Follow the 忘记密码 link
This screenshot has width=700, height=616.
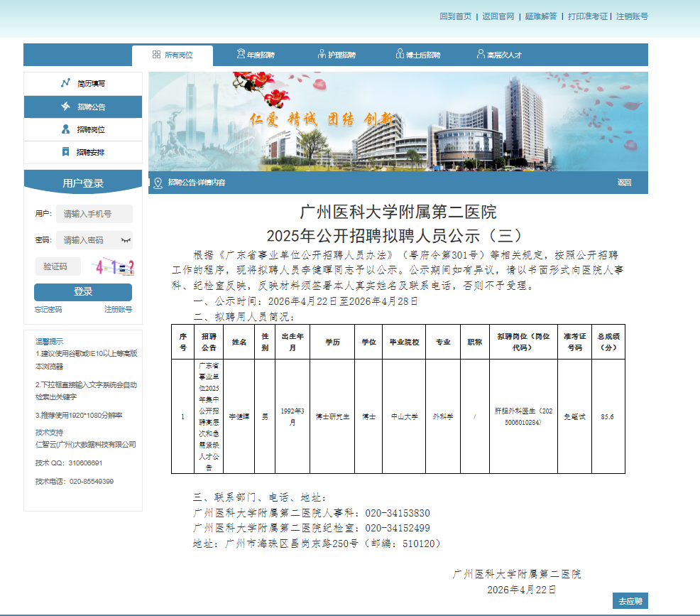48,309
